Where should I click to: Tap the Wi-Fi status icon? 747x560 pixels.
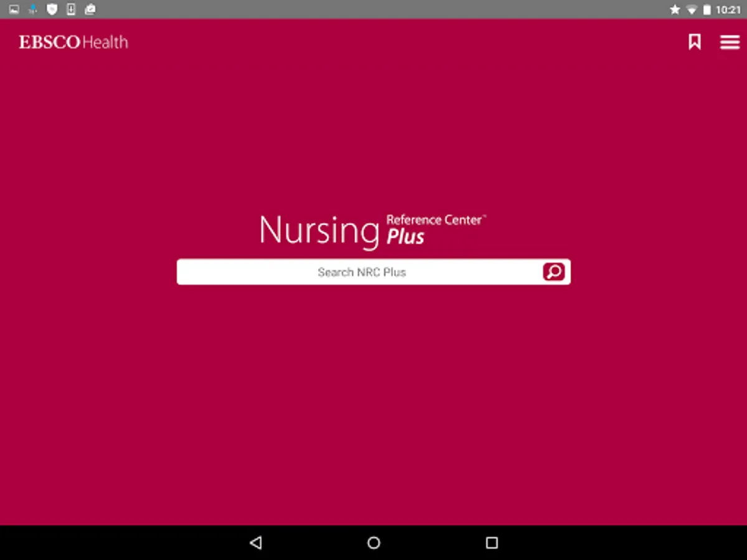[x=692, y=9]
